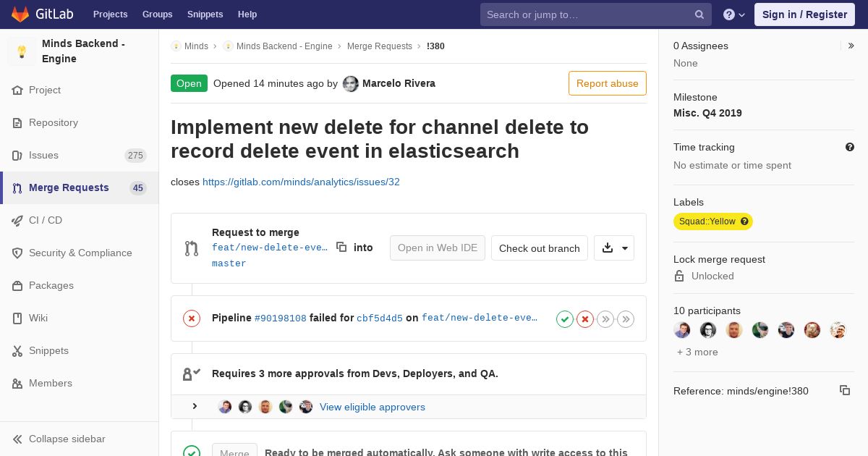The height and width of the screenshot is (456, 868).
Task: Go to Snippets in top navigation
Action: 205,14
